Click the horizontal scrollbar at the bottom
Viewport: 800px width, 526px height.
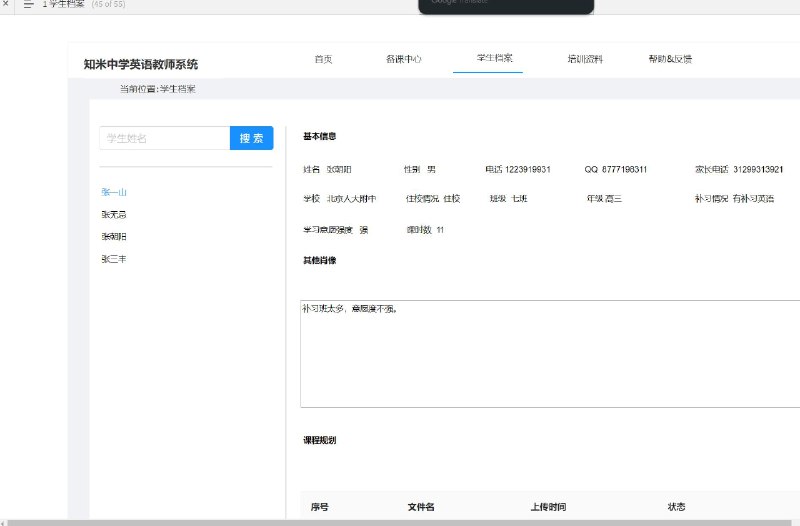400,523
